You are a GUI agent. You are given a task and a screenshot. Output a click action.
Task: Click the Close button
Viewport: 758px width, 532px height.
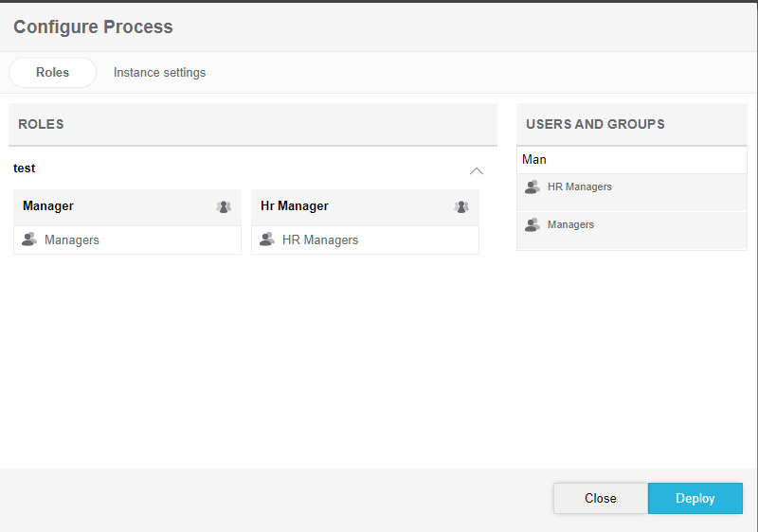click(x=601, y=498)
